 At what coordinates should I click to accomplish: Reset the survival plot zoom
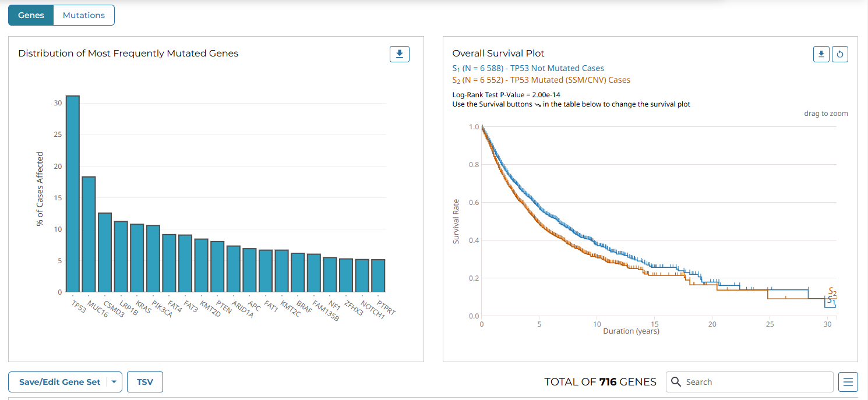[840, 54]
